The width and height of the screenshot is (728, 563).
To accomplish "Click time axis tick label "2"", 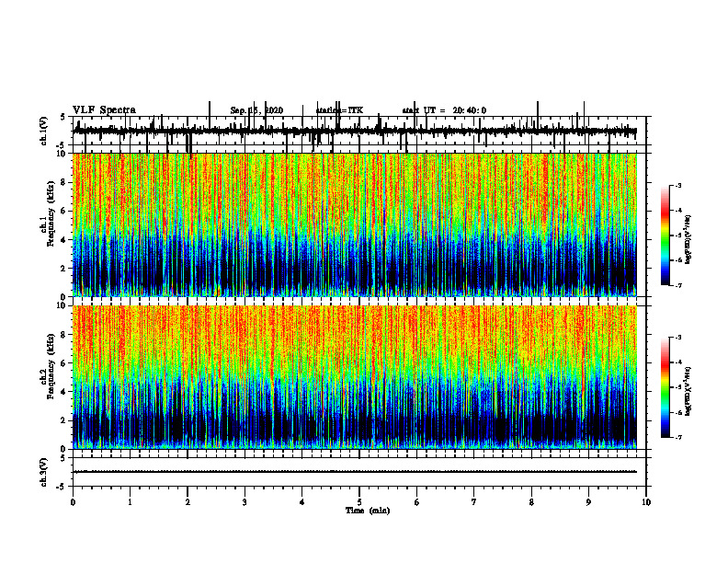I will [188, 502].
